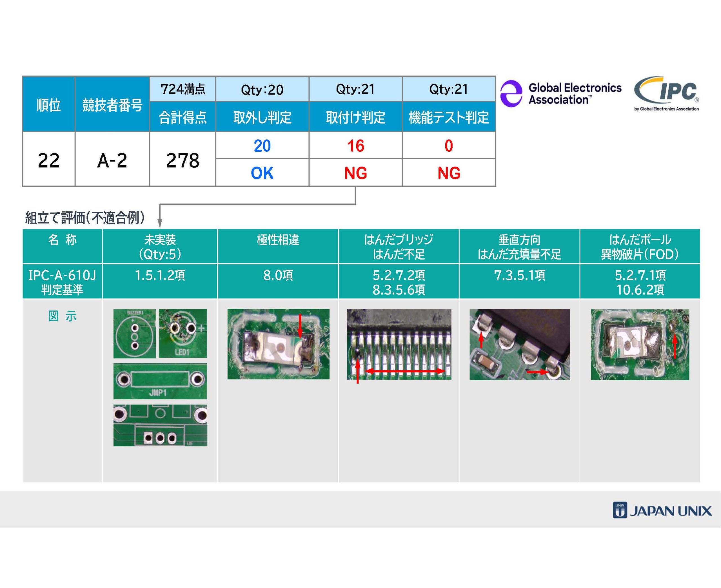The width and height of the screenshot is (721, 588).
Task: Select the LED1 footprint photo
Action: 183,333
